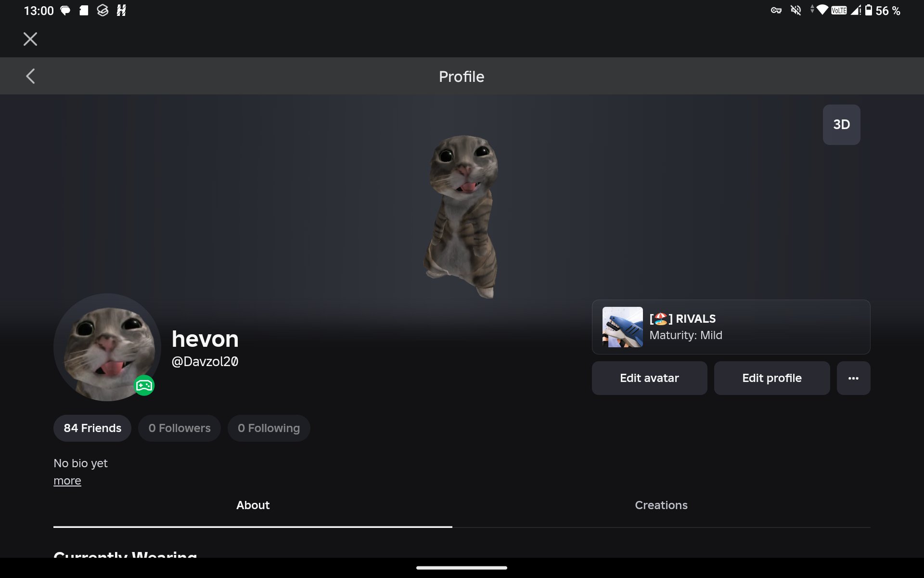The width and height of the screenshot is (924, 578).
Task: Click the Edit avatar button
Action: pos(649,378)
